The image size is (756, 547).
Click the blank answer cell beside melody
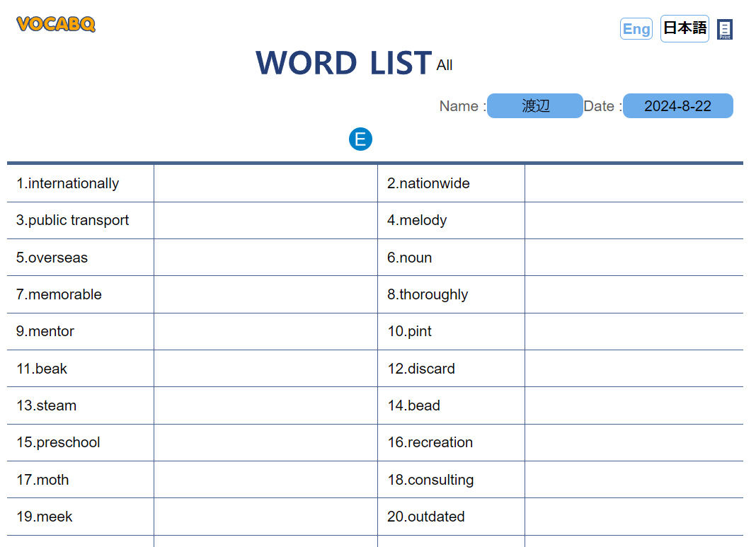click(x=634, y=220)
